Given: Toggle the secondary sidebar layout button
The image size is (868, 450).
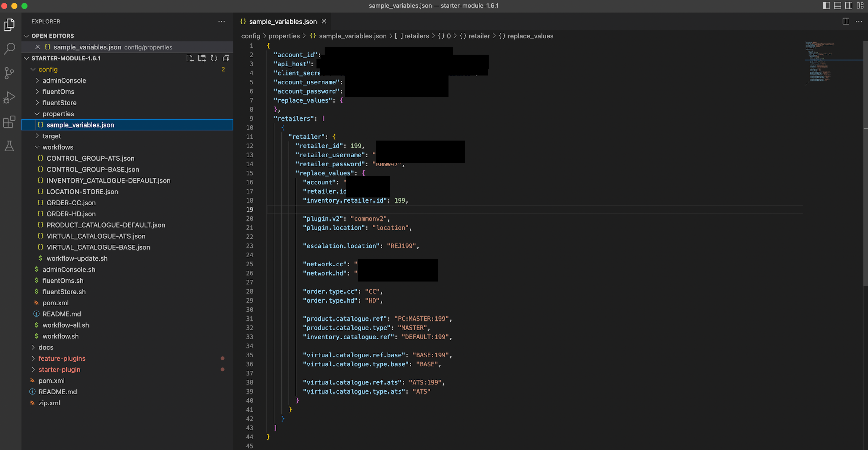Looking at the screenshot, I should click(849, 6).
